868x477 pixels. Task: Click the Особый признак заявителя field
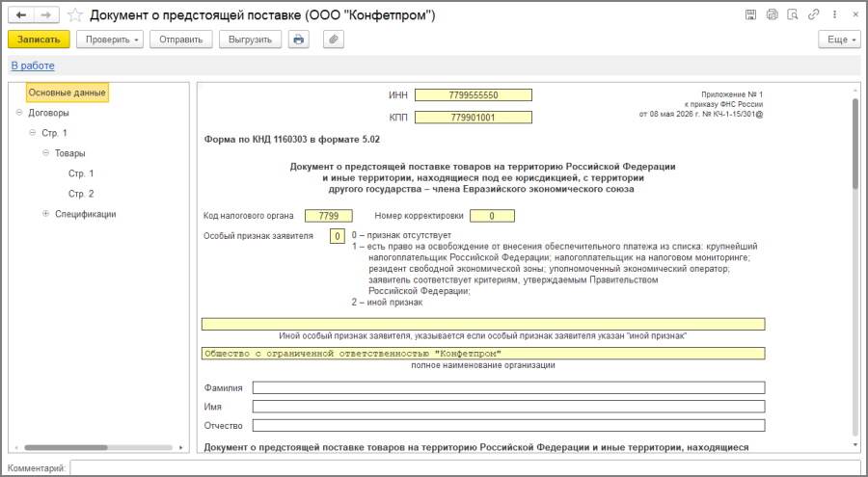point(338,236)
